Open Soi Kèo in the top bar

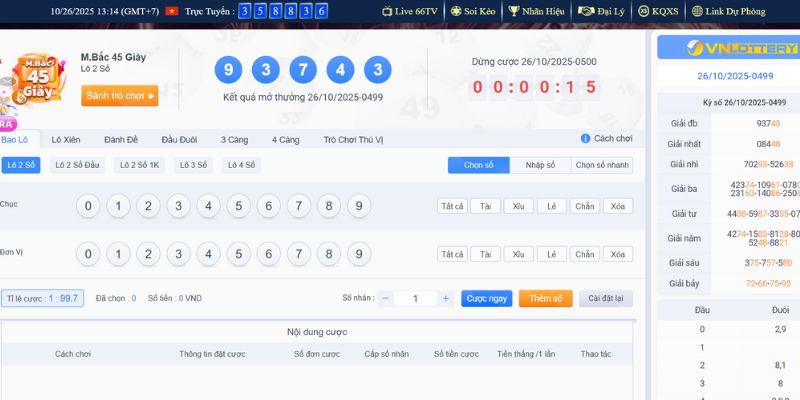tap(472, 11)
